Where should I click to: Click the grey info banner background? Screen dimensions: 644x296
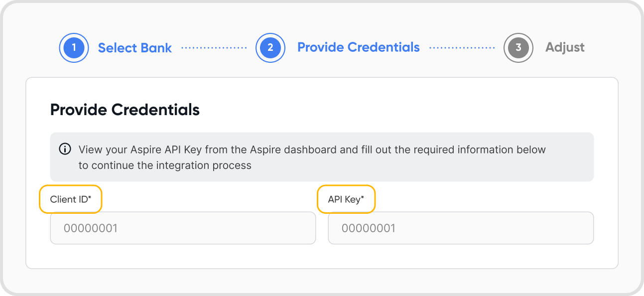point(322,157)
